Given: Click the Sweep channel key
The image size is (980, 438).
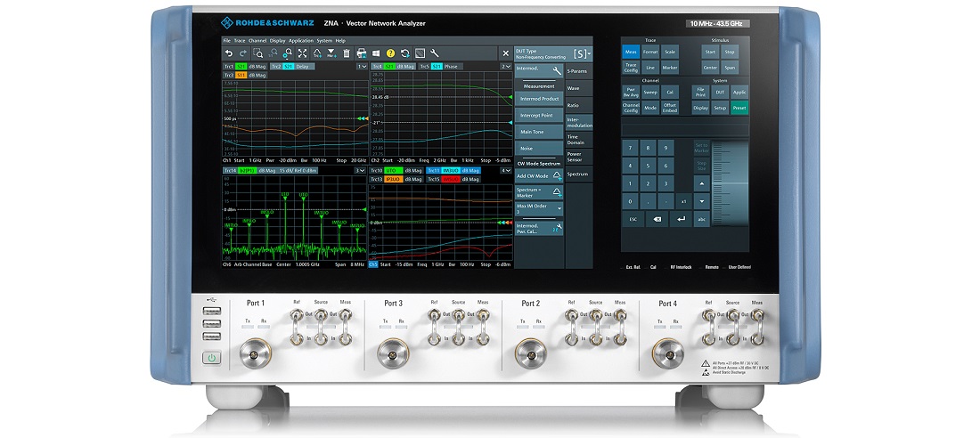Looking at the screenshot, I should tap(650, 92).
